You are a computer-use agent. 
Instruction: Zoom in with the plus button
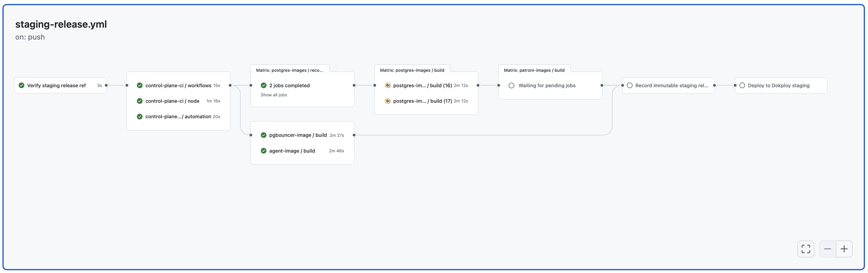click(844, 249)
